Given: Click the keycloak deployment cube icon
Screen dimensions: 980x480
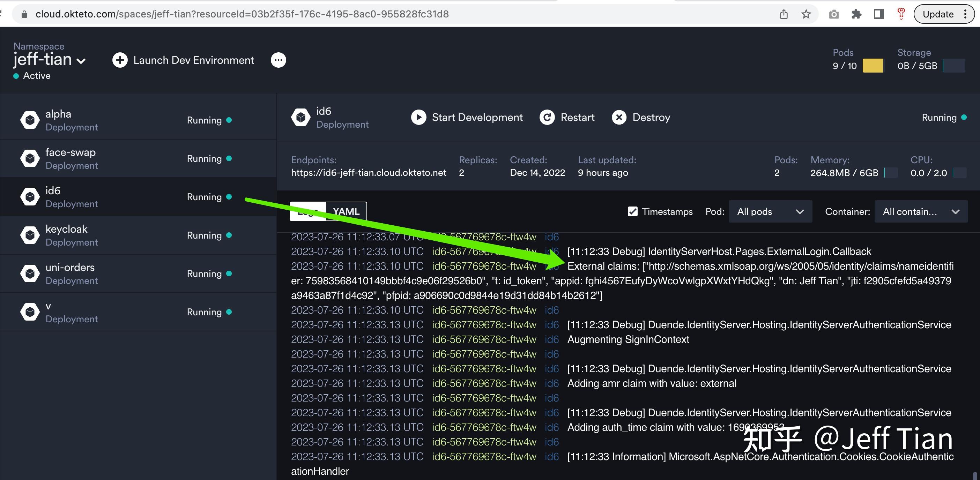Looking at the screenshot, I should (x=30, y=235).
